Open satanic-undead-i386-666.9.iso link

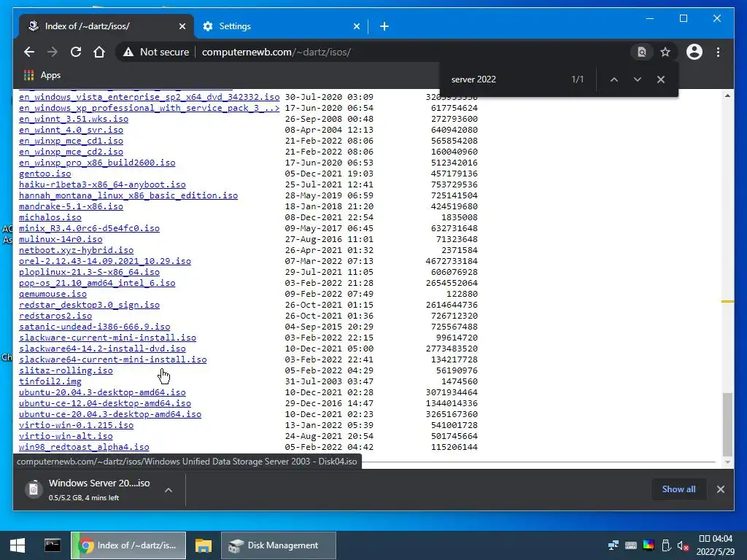coord(94,327)
